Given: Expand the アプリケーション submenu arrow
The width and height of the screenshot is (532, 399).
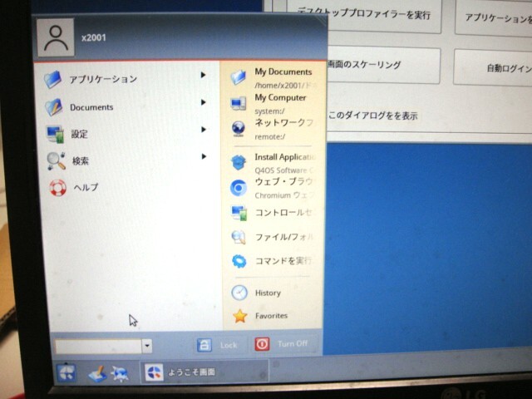Looking at the screenshot, I should [203, 75].
